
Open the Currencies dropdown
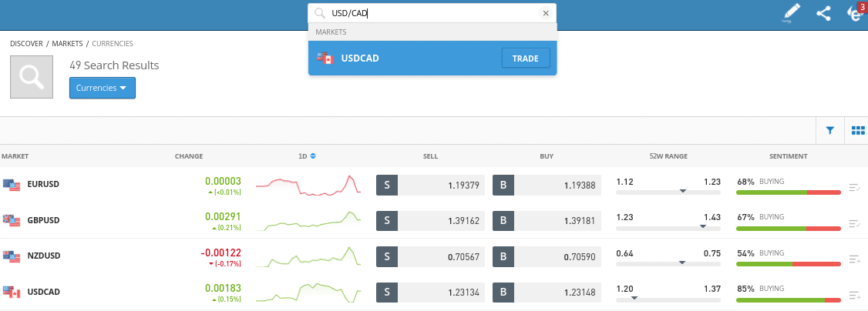point(103,88)
